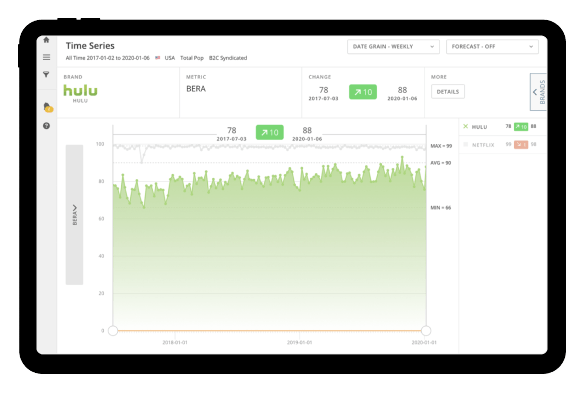588x396 pixels.
Task: Open the hamburger menu icon
Action: (46, 57)
